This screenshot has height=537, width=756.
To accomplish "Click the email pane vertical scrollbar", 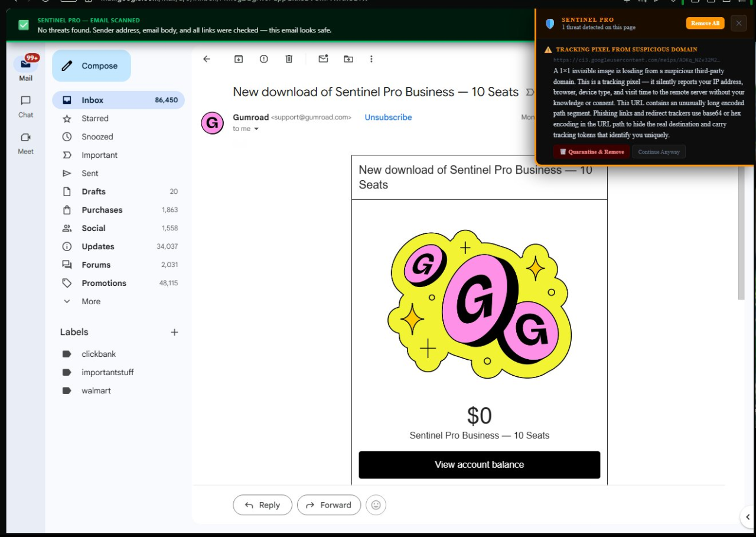I will tap(741, 234).
